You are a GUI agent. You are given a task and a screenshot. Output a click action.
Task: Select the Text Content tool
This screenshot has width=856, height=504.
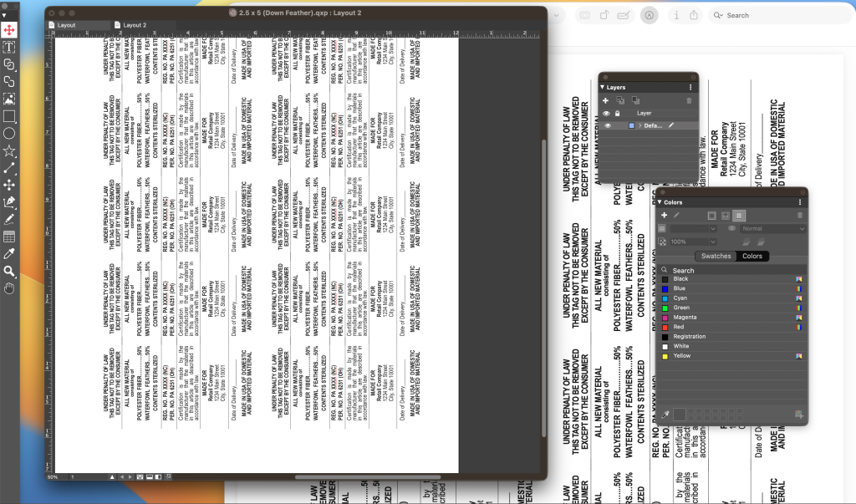tap(9, 47)
